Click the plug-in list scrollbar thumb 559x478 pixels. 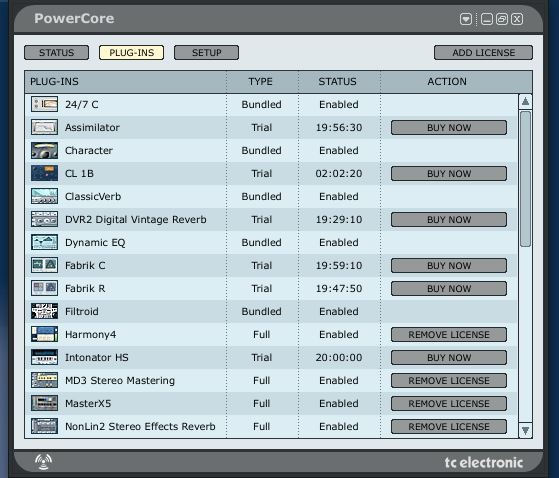(x=525, y=179)
